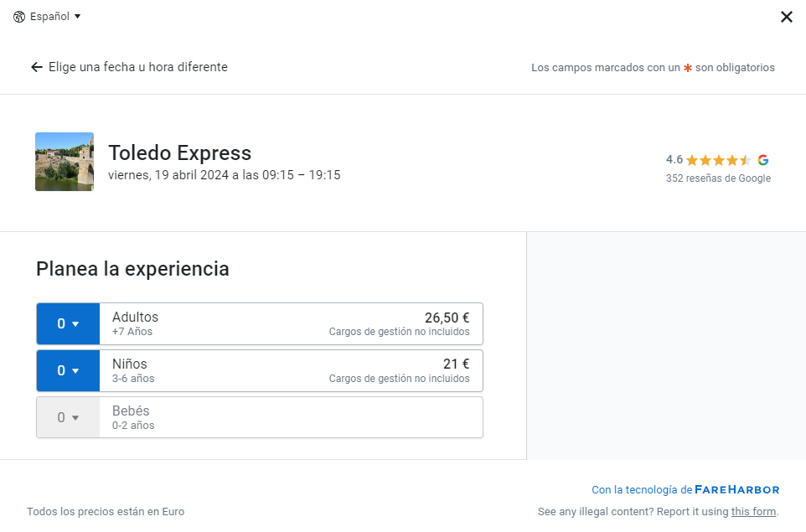Click the five-star rating icons

718,160
